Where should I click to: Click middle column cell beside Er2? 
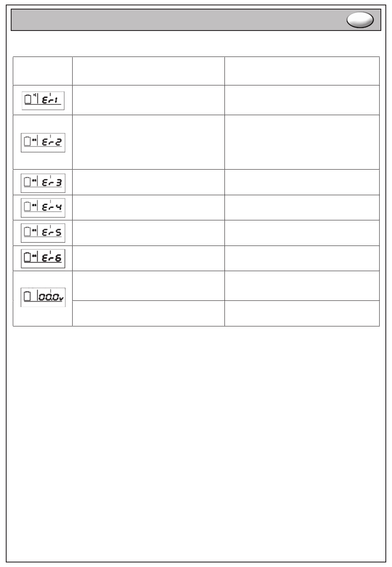pos(149,142)
